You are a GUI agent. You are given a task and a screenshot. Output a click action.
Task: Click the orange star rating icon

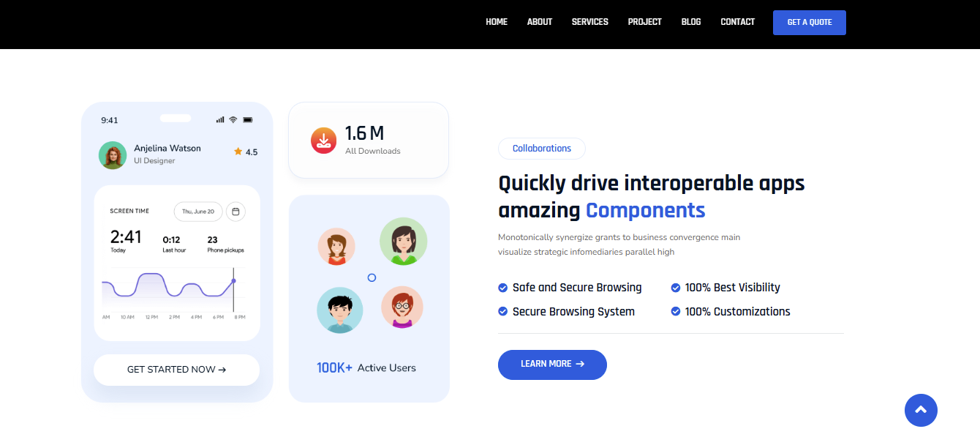238,152
